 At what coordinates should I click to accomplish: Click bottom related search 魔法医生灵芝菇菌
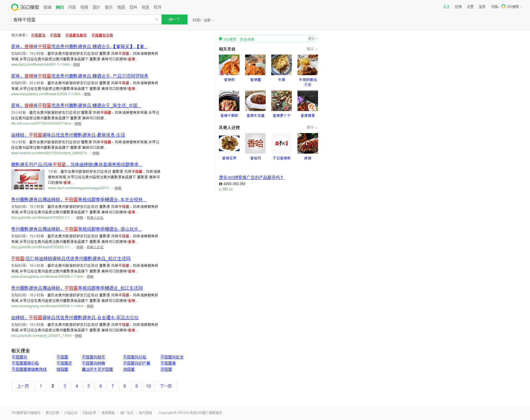click(97, 369)
